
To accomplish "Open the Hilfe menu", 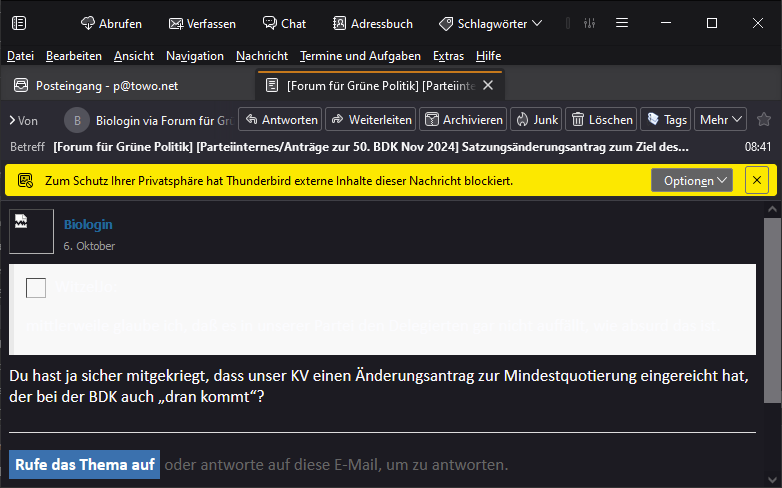I will tap(488, 56).
